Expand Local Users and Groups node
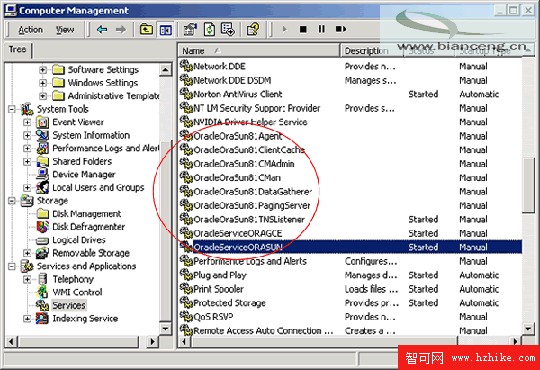 (x=27, y=188)
